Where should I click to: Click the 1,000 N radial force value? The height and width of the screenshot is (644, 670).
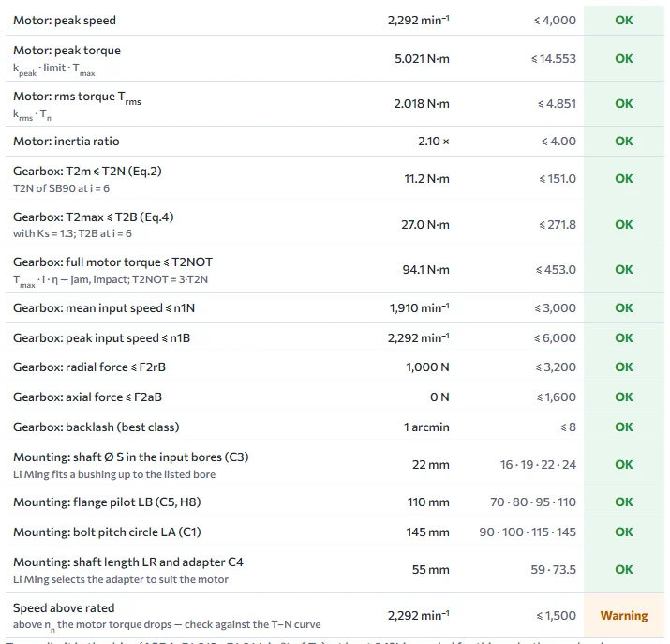tap(427, 367)
